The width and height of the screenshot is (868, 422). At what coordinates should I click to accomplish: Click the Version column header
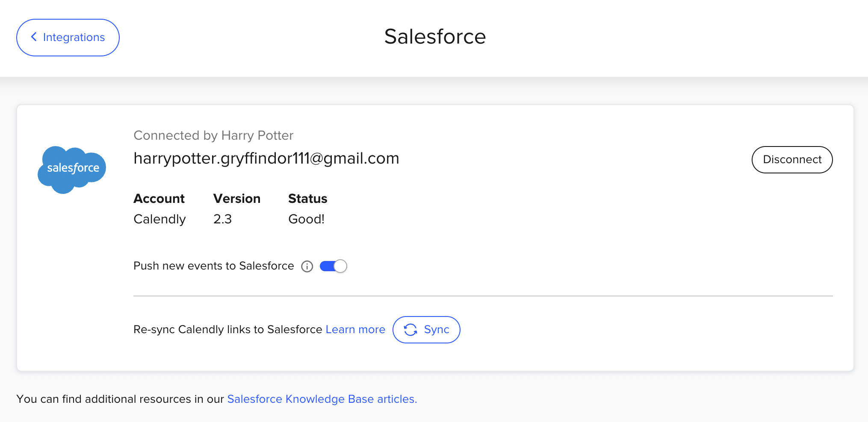coord(237,199)
